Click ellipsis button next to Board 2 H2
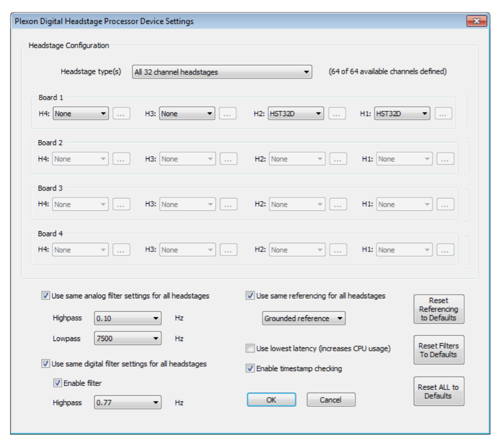The image size is (499, 448). tap(338, 159)
